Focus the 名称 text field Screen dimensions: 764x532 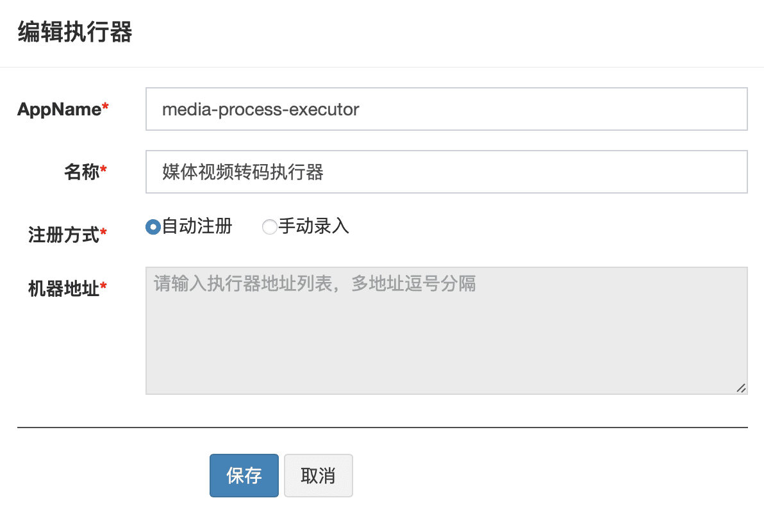coord(446,172)
